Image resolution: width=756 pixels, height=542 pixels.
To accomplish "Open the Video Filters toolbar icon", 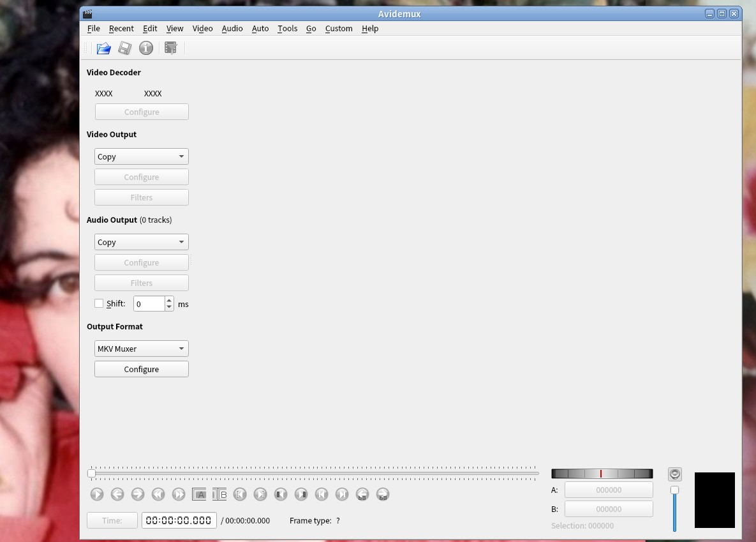I will pos(170,48).
